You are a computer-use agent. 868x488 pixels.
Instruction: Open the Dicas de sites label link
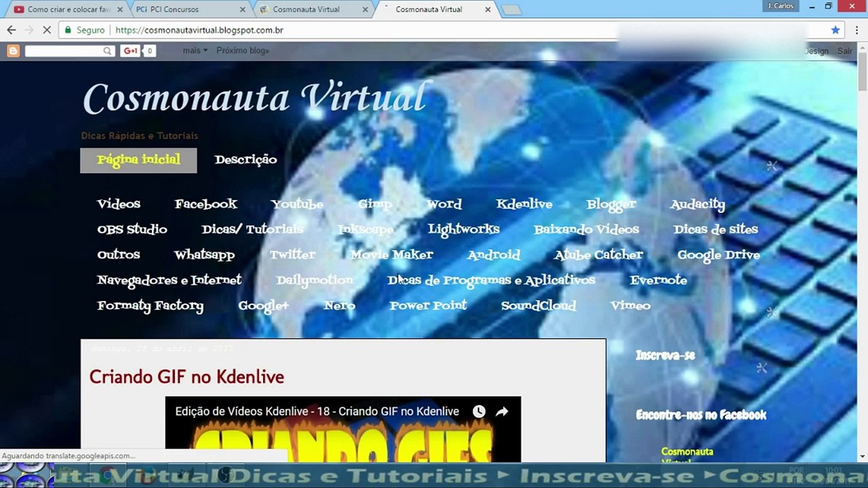(x=715, y=229)
